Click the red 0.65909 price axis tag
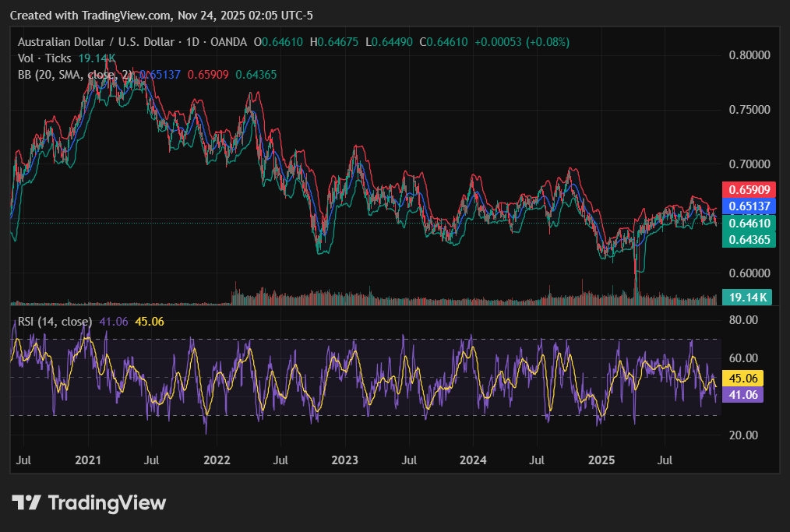This screenshot has height=532, width=790. point(748,189)
